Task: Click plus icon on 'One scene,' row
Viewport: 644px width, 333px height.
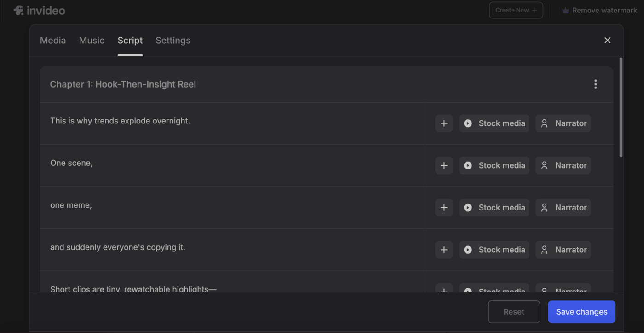Action: click(444, 166)
